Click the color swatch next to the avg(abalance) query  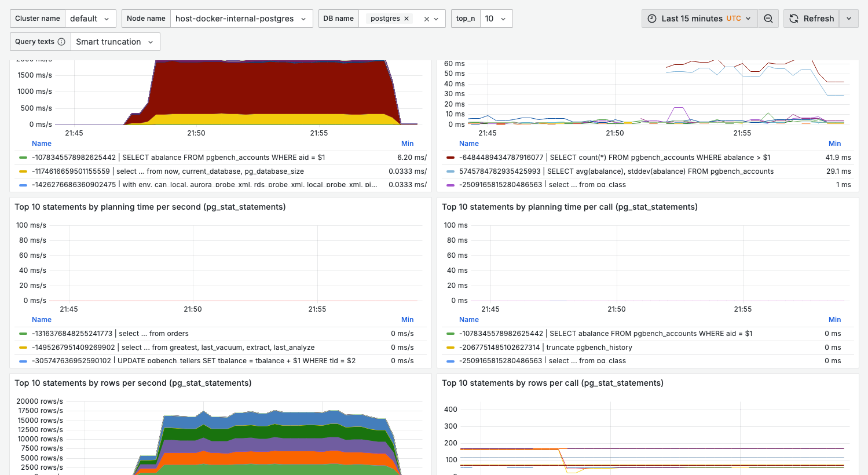tap(451, 171)
